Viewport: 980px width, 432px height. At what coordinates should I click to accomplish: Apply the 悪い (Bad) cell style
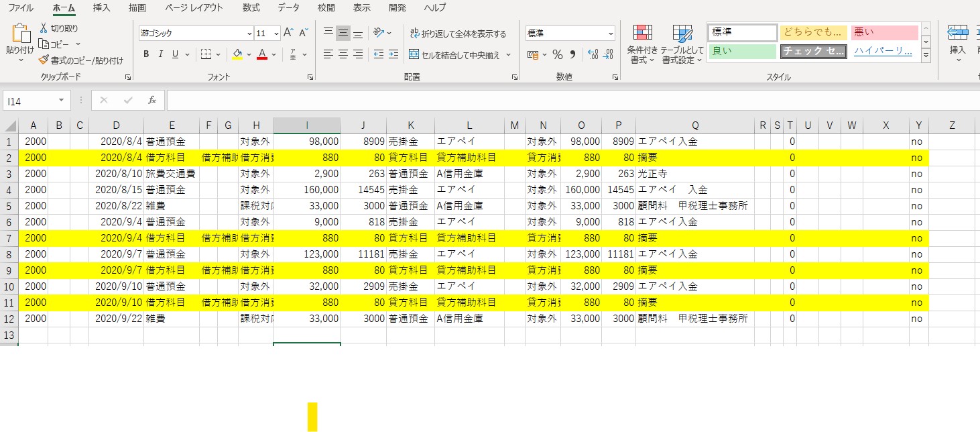[x=883, y=33]
